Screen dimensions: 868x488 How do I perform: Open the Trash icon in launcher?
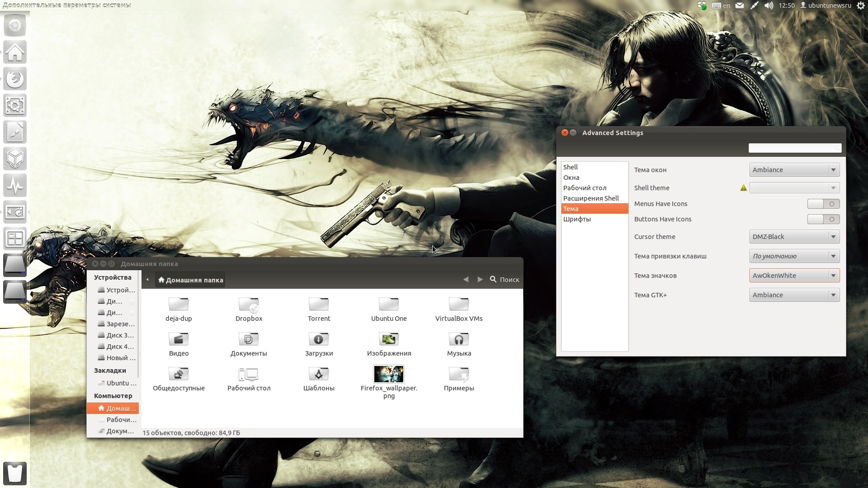coord(15,473)
